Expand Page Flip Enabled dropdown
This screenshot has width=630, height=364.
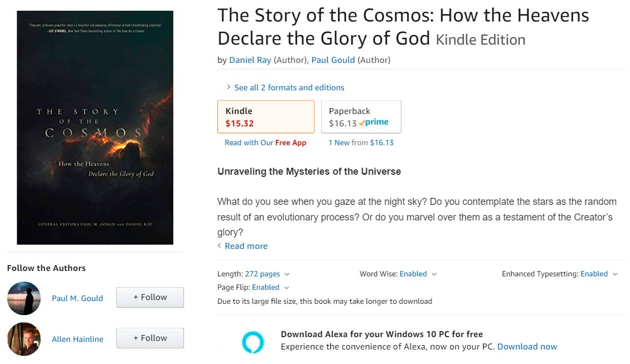point(286,288)
